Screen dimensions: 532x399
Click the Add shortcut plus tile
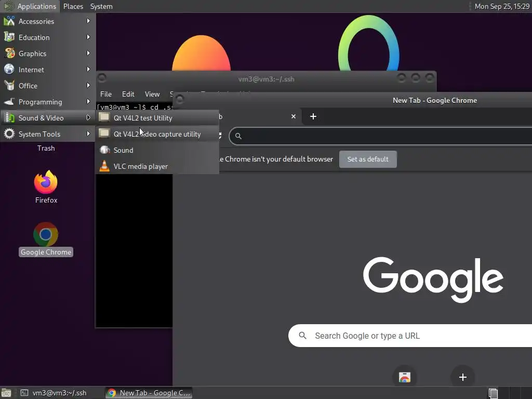click(462, 377)
